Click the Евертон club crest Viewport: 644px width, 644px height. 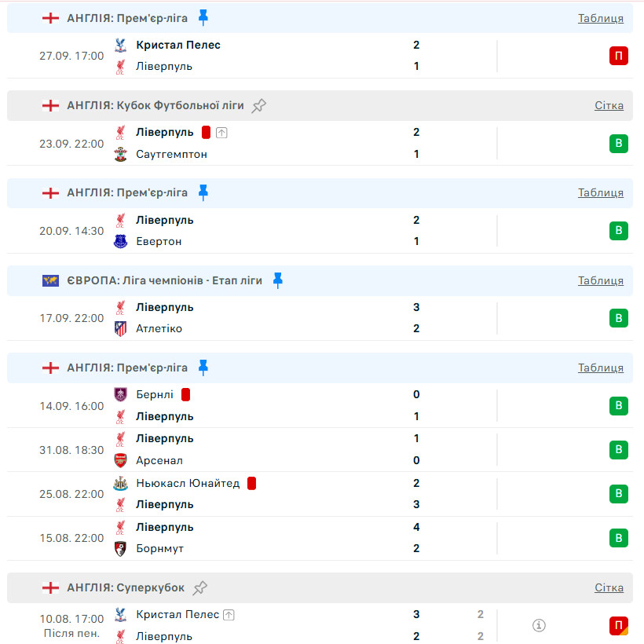tap(120, 241)
